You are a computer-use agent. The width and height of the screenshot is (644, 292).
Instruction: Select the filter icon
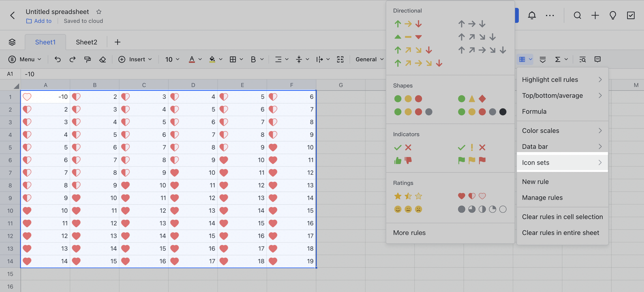click(x=543, y=59)
